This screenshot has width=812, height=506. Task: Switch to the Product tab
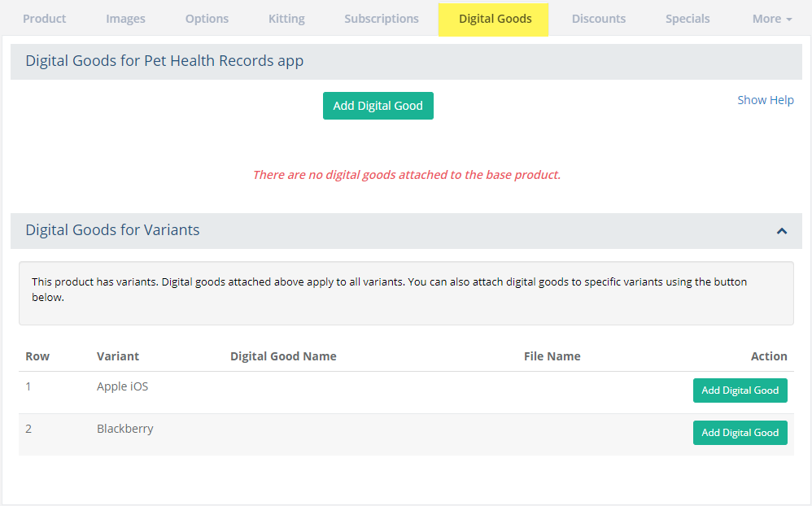[45, 19]
